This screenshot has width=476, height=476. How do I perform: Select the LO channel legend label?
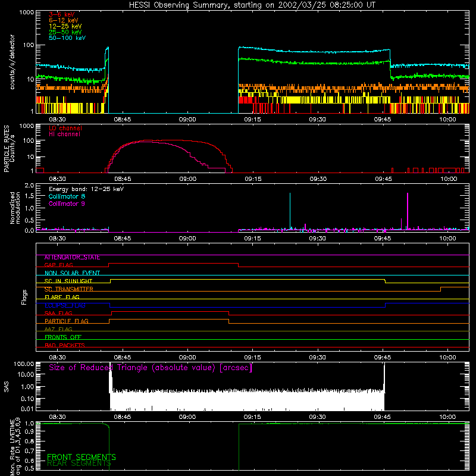pyautogui.click(x=65, y=128)
